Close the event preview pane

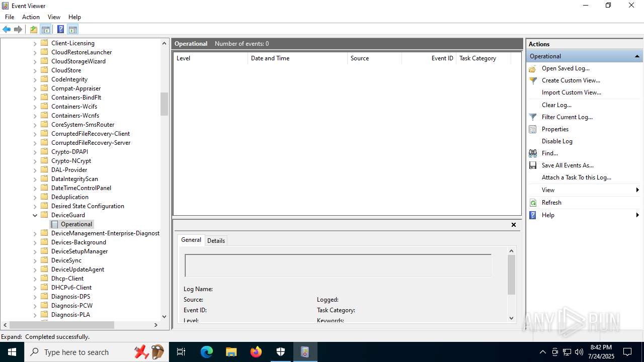pos(514,225)
